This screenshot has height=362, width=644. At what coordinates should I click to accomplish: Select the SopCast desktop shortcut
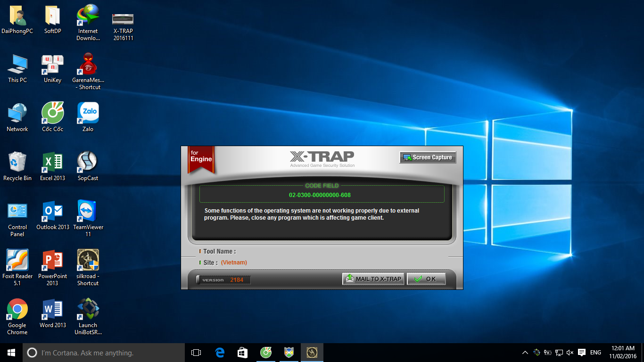[x=88, y=167]
